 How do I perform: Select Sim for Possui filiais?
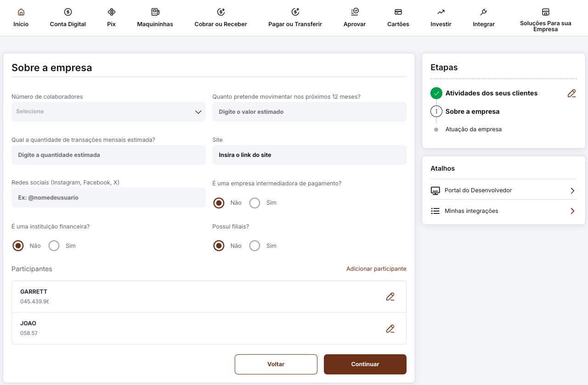point(255,246)
